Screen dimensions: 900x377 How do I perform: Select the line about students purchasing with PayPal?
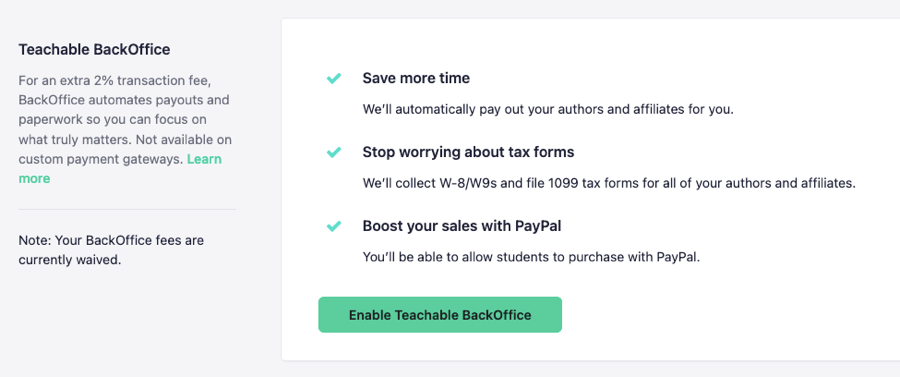(x=532, y=258)
